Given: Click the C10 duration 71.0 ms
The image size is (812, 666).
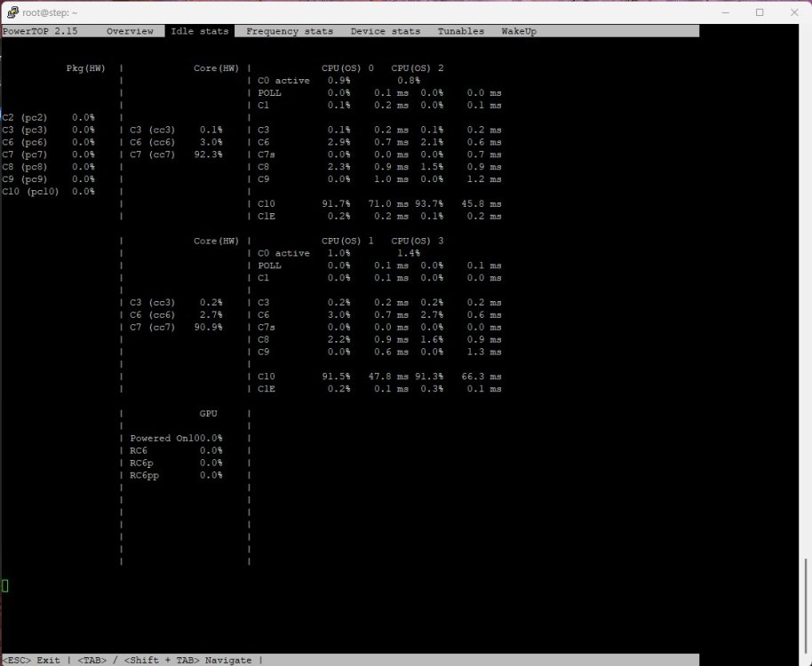Looking at the screenshot, I should 388,204.
